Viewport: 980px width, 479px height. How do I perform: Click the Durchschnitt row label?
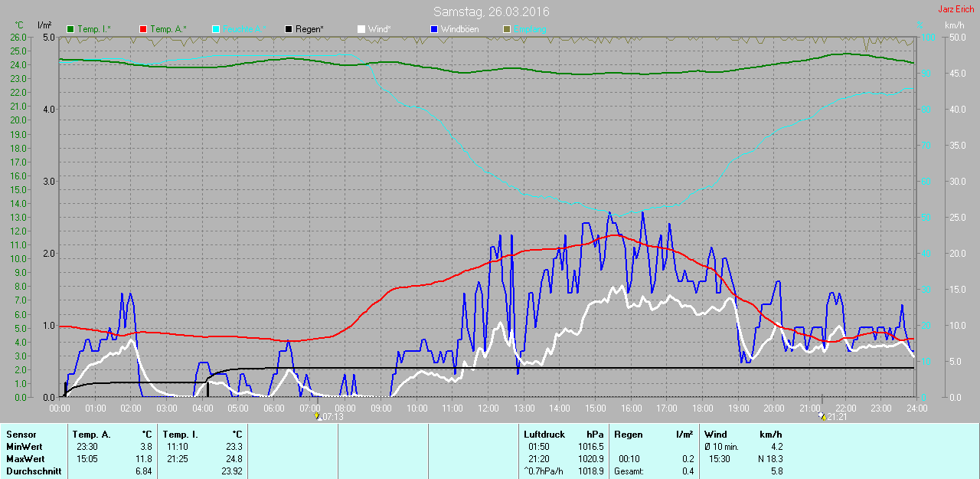33,471
